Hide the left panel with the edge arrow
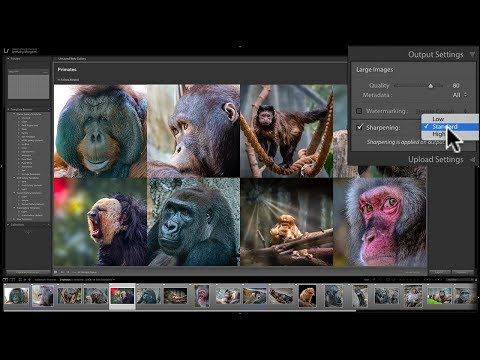This screenshot has height=360, width=480. pyautogui.click(x=2, y=166)
